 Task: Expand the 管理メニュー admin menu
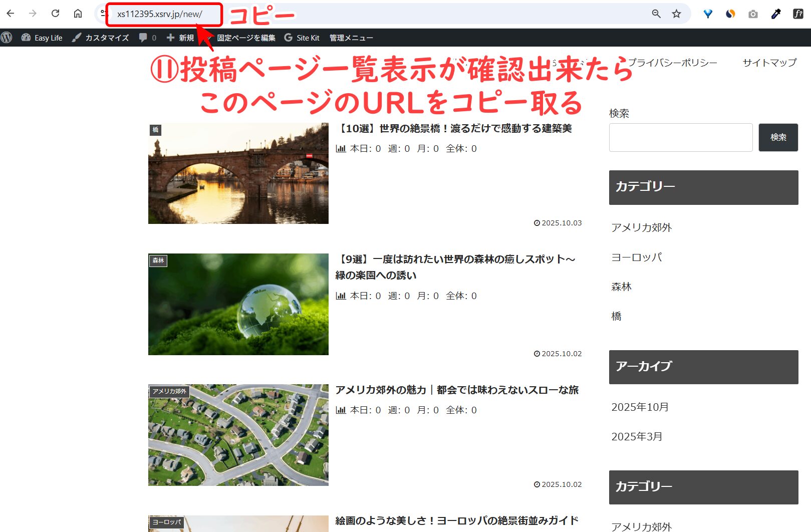(x=351, y=38)
